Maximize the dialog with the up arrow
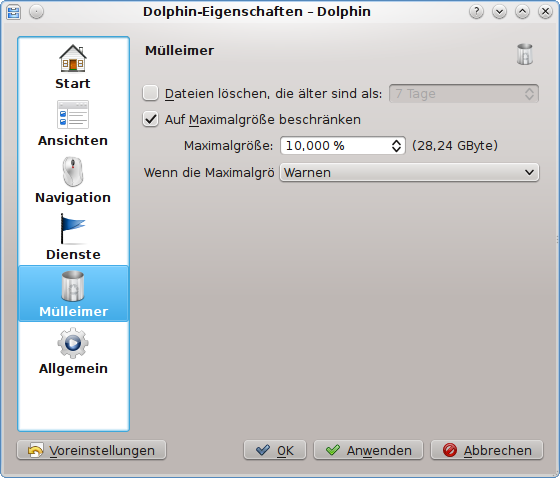 tap(522, 12)
